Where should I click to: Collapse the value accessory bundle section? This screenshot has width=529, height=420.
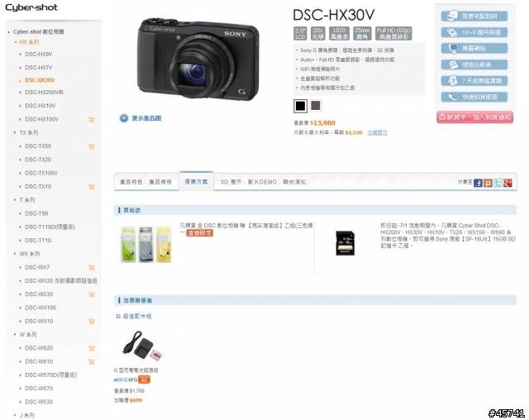118,317
